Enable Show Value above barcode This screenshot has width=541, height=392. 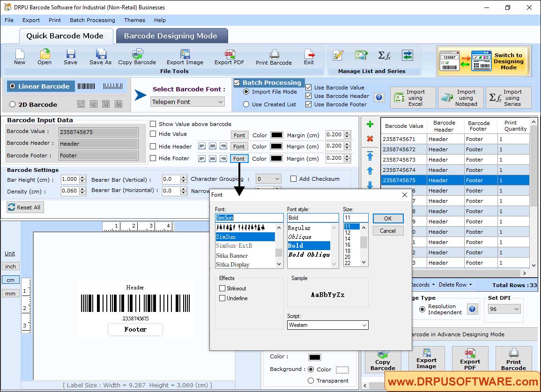[x=153, y=124]
